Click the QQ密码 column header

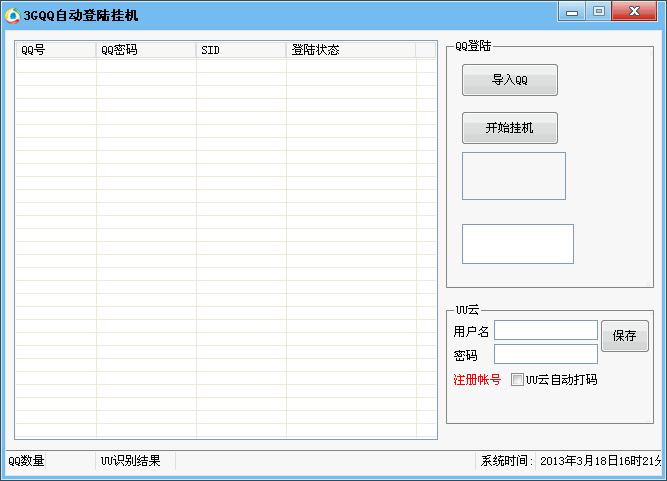tap(146, 50)
